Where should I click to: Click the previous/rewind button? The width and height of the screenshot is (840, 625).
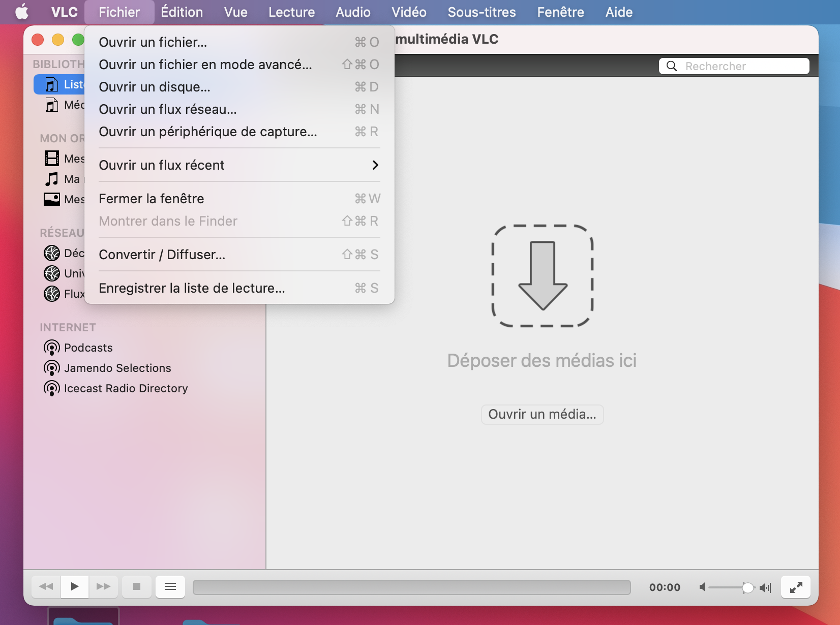click(x=46, y=587)
